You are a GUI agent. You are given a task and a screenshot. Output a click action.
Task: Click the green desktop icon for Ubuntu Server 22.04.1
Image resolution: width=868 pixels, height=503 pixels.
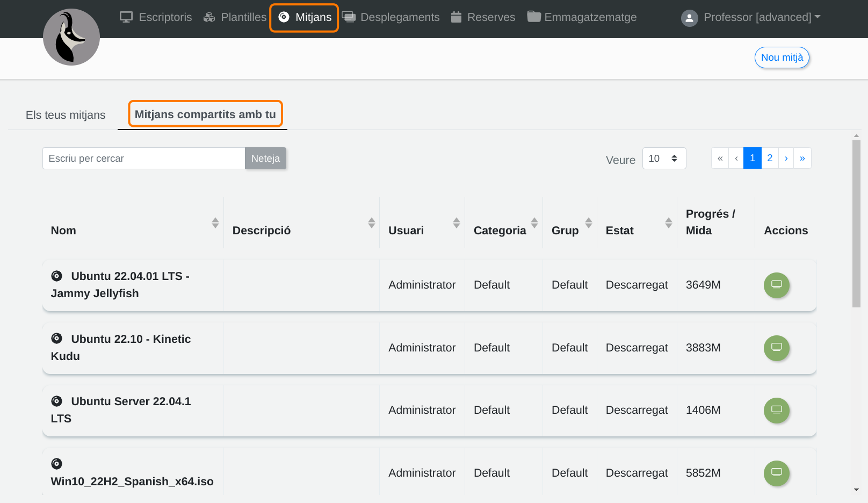776,410
